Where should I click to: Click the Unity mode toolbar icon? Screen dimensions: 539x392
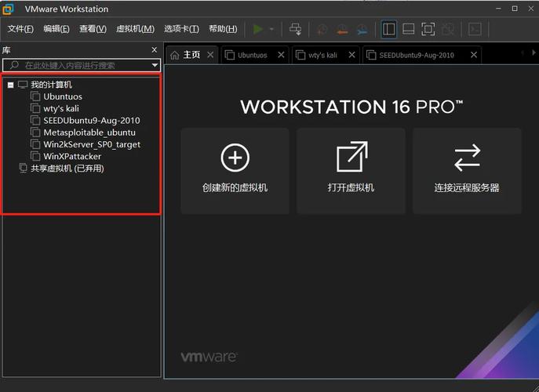tap(447, 29)
